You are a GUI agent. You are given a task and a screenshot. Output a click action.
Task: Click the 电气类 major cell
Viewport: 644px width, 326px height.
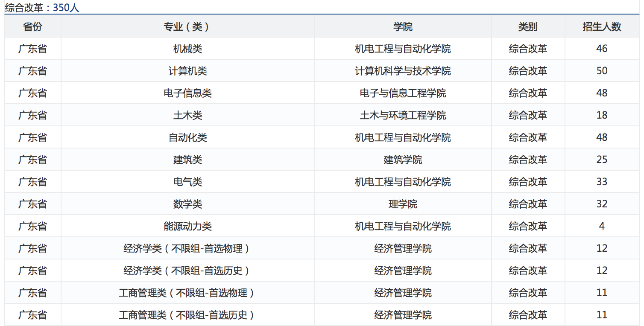pyautogui.click(x=187, y=182)
